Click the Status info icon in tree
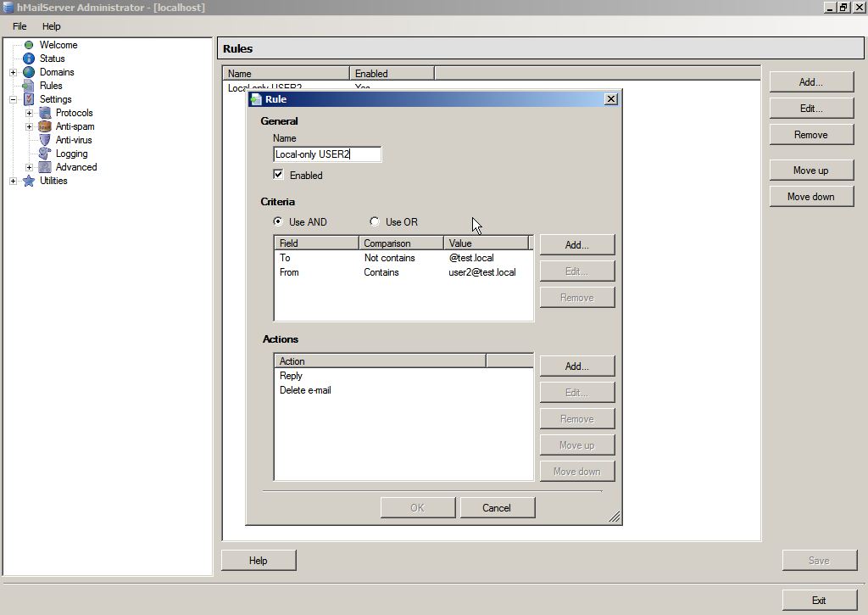 (x=29, y=59)
